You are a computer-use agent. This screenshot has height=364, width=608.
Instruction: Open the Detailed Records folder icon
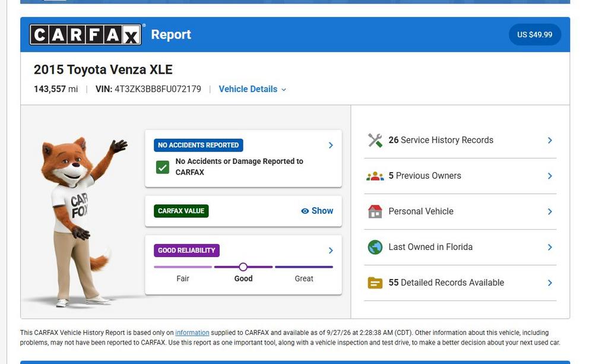(x=375, y=283)
